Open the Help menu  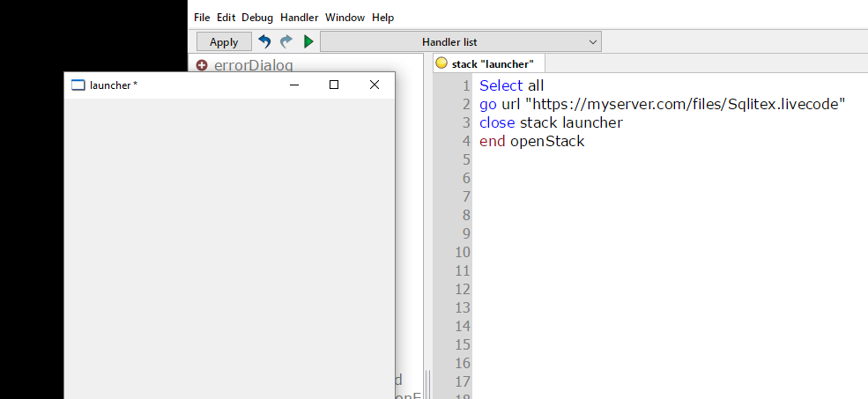tap(382, 18)
